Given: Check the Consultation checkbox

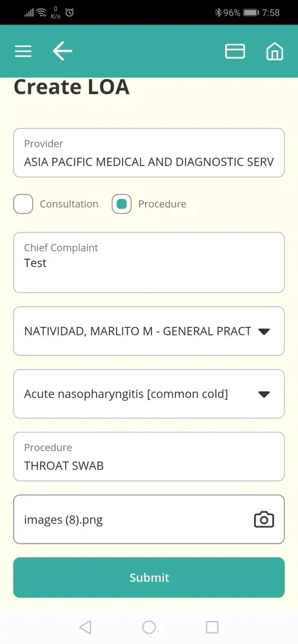Looking at the screenshot, I should click(x=23, y=204).
